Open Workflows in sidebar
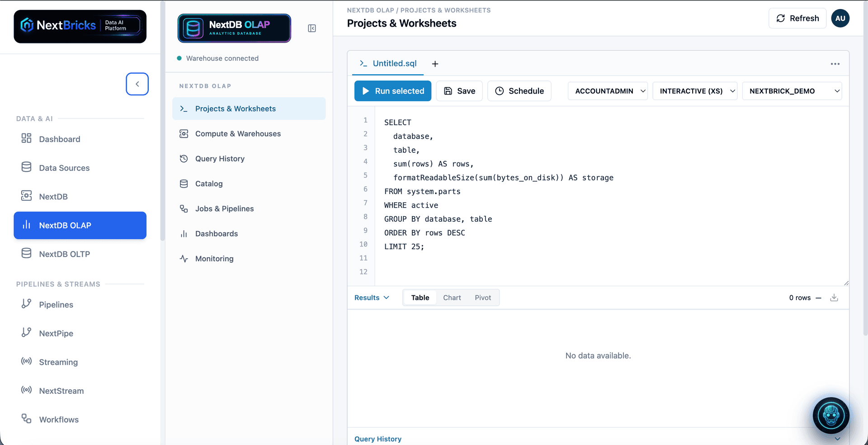 [x=80, y=419]
